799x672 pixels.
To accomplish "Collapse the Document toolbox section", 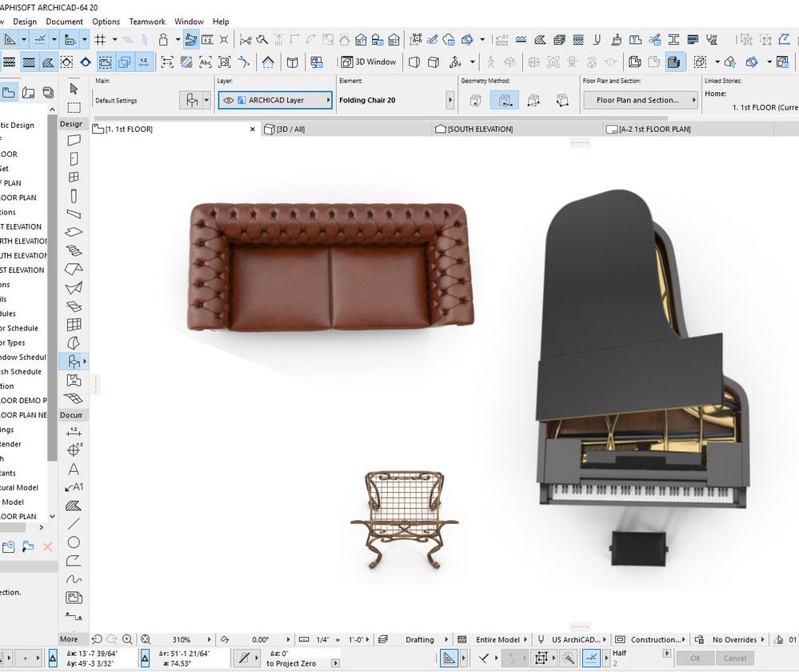I will tap(71, 415).
